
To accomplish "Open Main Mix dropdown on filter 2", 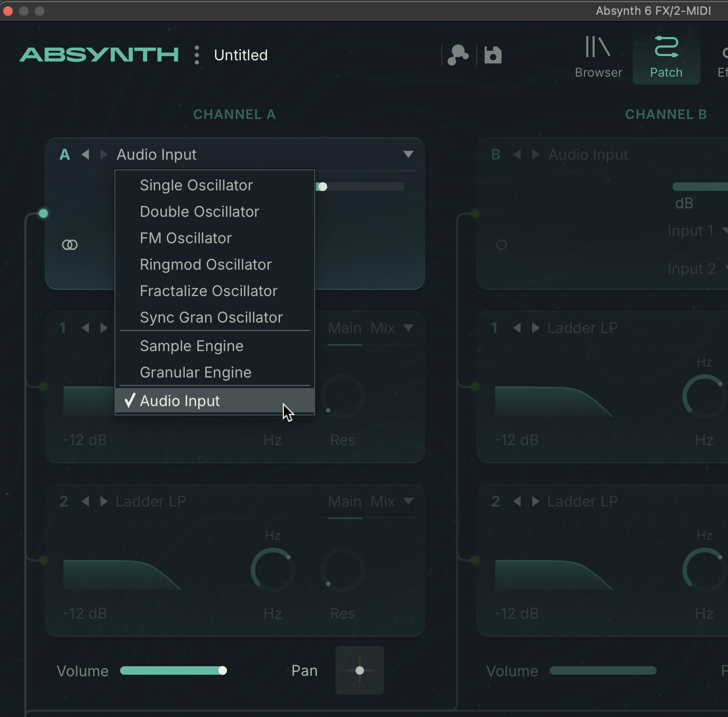I will pyautogui.click(x=408, y=501).
